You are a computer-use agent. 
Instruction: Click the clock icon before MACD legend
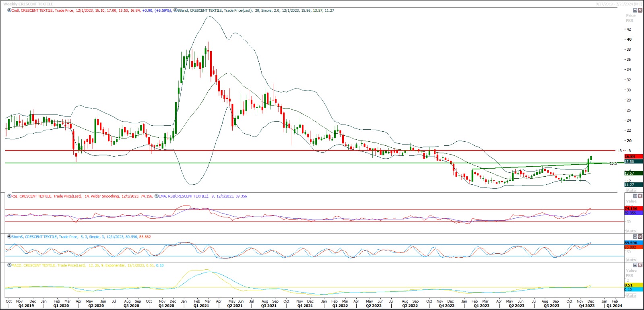pos(9,265)
